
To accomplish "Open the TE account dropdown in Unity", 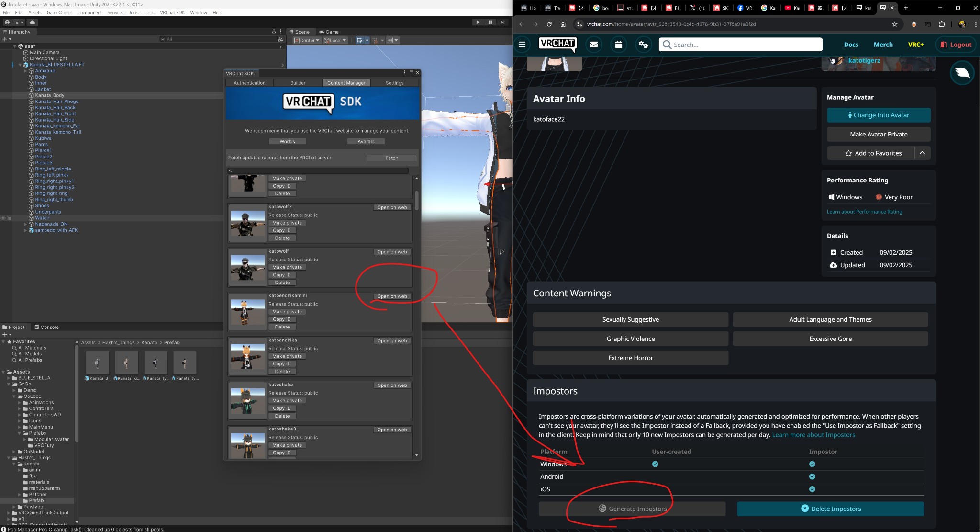I will click(x=14, y=22).
